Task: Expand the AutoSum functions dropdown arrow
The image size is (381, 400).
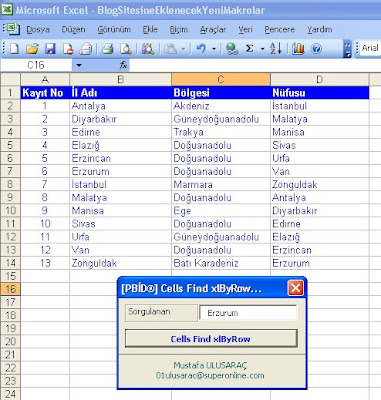Action: [x=262, y=49]
